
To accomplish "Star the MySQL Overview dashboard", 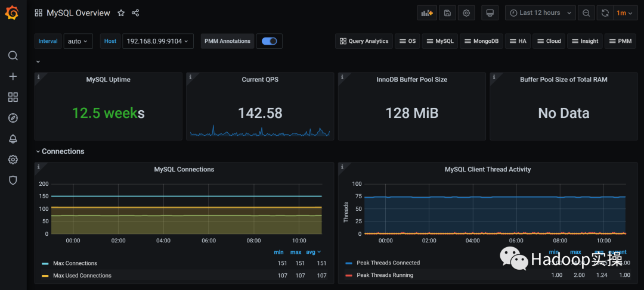I will [120, 13].
